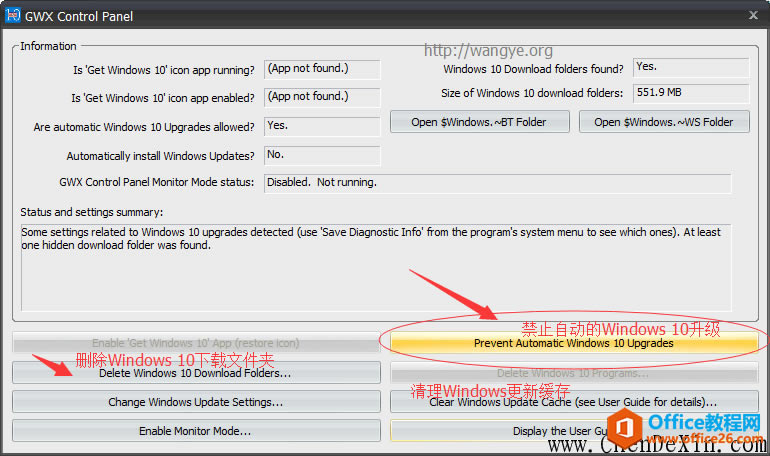
Task: Click the 'Is Get Windows 10 icon app running?' label
Action: (x=164, y=70)
